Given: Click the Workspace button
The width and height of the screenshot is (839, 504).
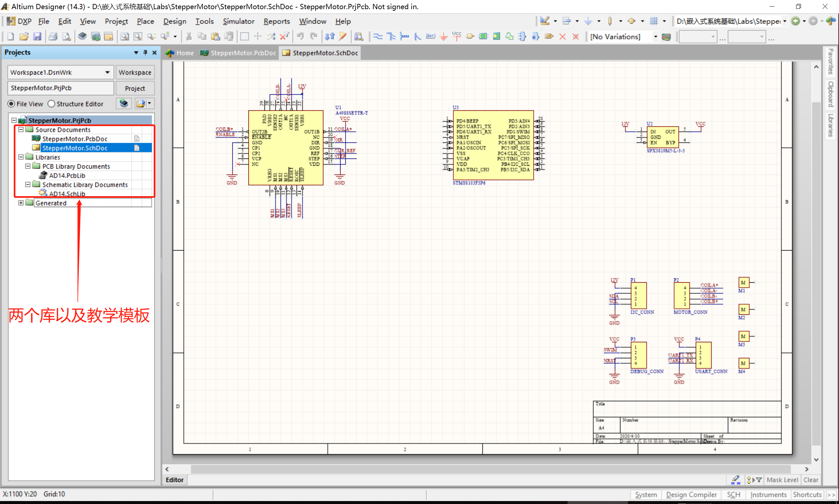Looking at the screenshot, I should click(x=135, y=72).
